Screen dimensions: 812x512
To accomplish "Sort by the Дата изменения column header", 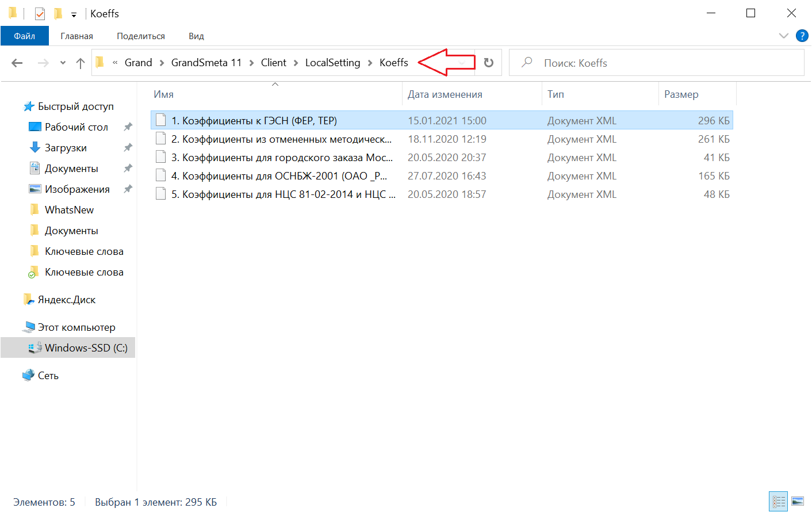I will (472, 94).
